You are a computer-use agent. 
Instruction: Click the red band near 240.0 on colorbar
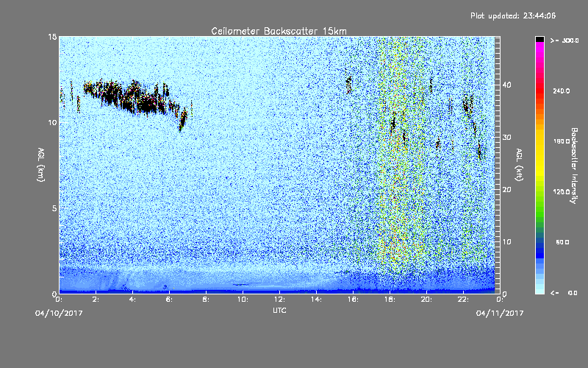pos(539,90)
